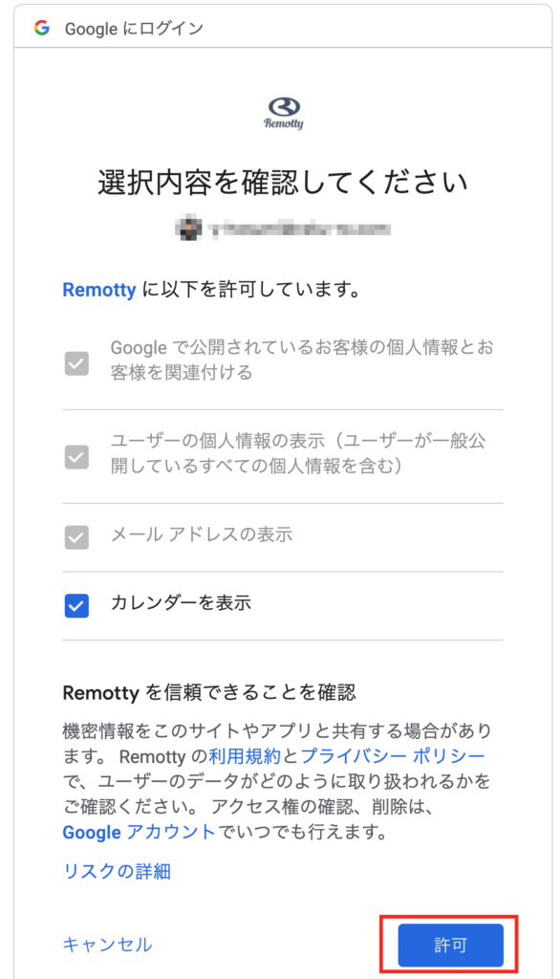
Task: Click the blurred user avatar picture
Action: click(x=188, y=229)
